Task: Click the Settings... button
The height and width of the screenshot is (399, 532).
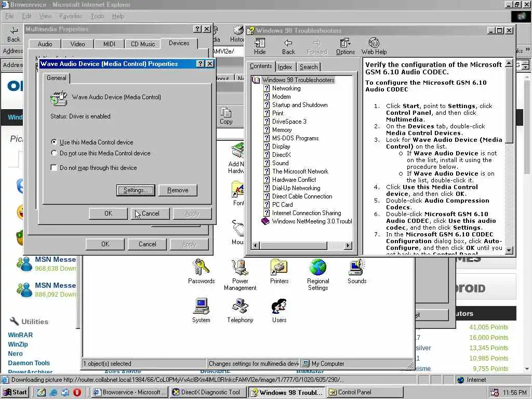Action: [x=136, y=190]
